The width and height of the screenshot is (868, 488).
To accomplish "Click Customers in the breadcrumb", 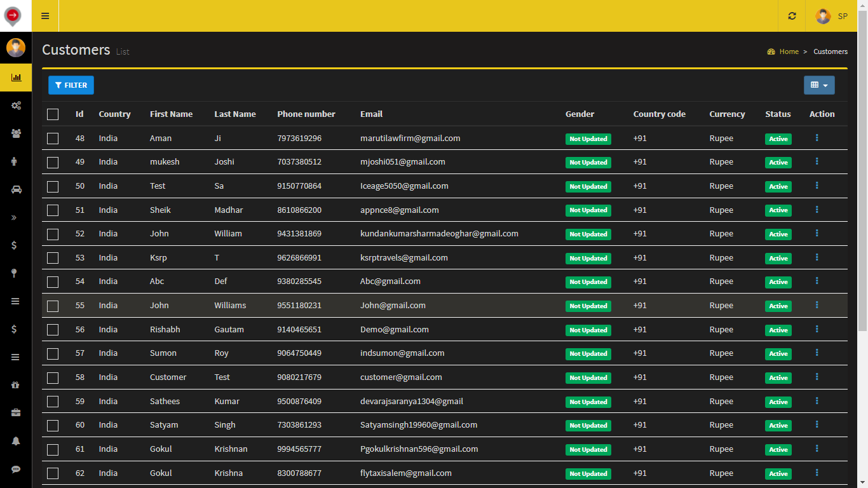I will (x=831, y=51).
